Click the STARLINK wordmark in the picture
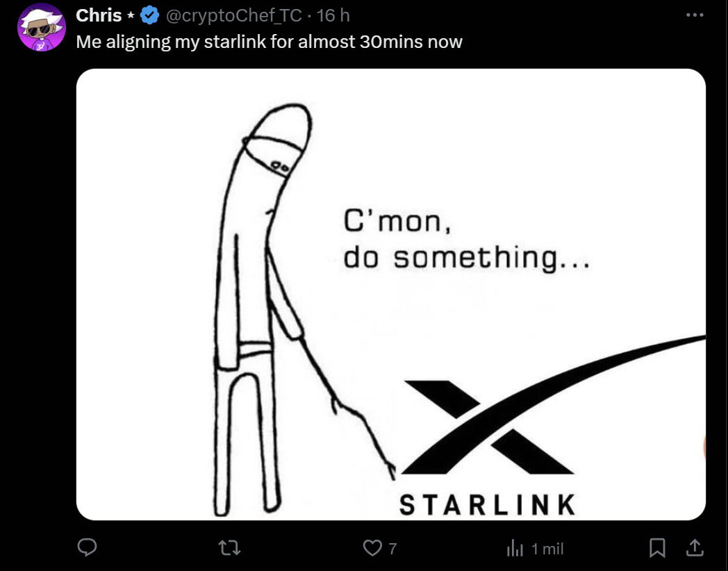Viewport: 728px width, 571px height. (488, 504)
